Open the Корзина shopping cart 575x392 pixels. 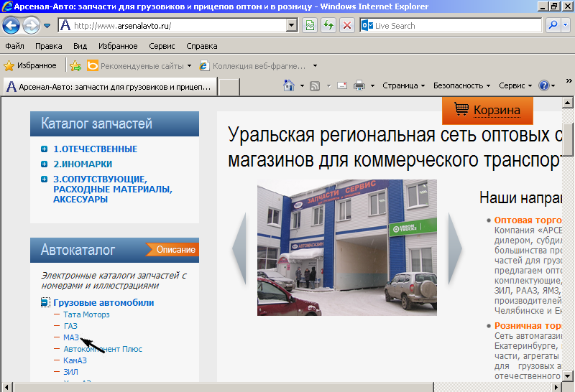[x=487, y=111]
